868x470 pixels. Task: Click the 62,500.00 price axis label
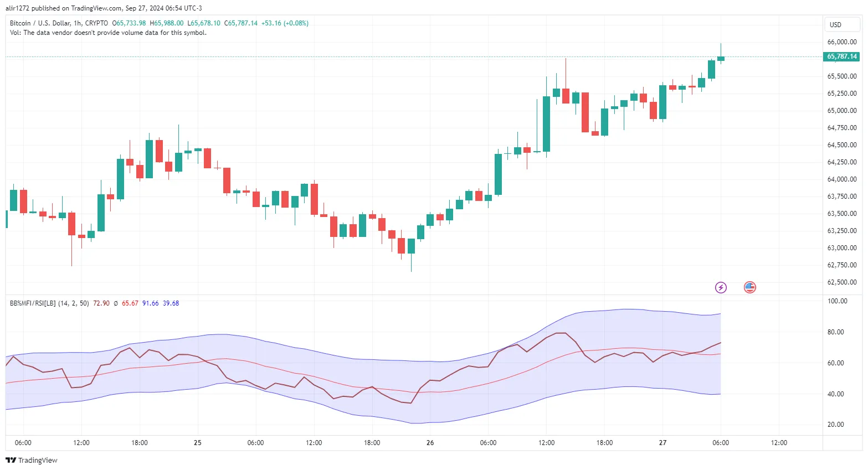click(x=842, y=282)
